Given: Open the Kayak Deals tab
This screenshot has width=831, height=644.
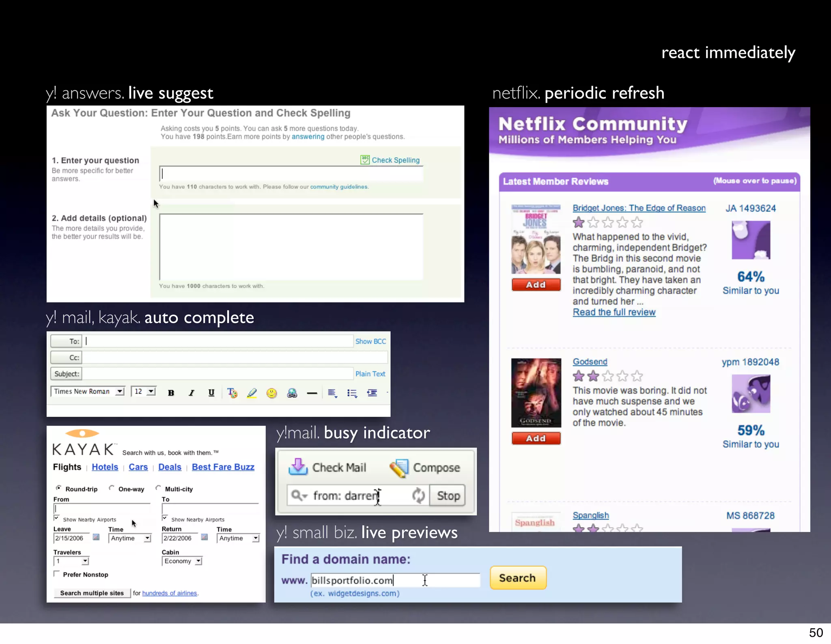Looking at the screenshot, I should click(170, 467).
